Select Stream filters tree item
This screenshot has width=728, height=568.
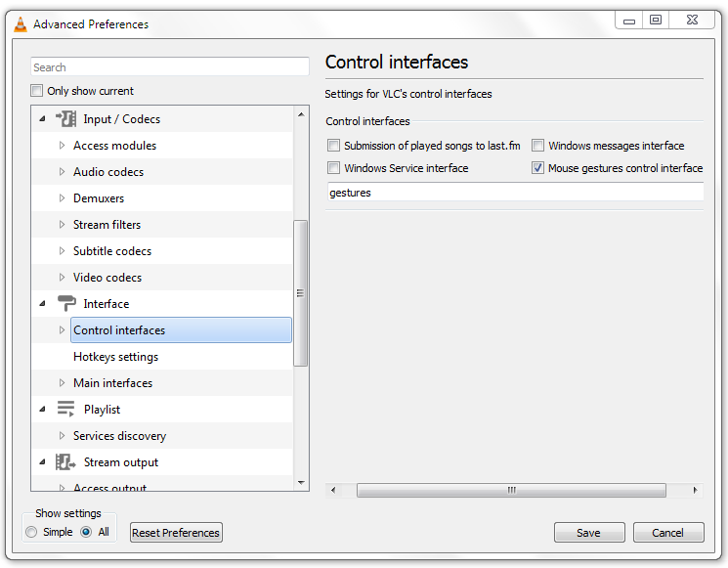pos(107,225)
